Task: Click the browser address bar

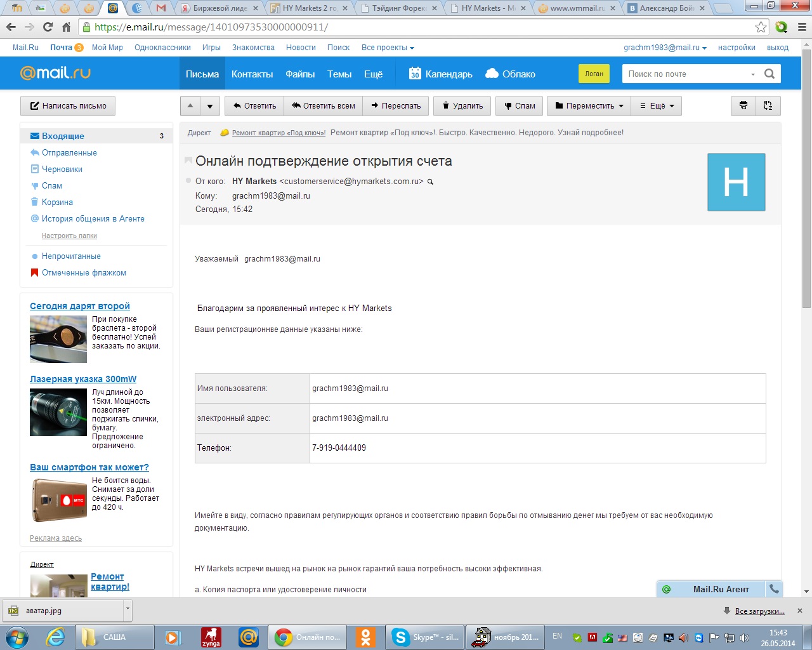Action: click(419, 27)
